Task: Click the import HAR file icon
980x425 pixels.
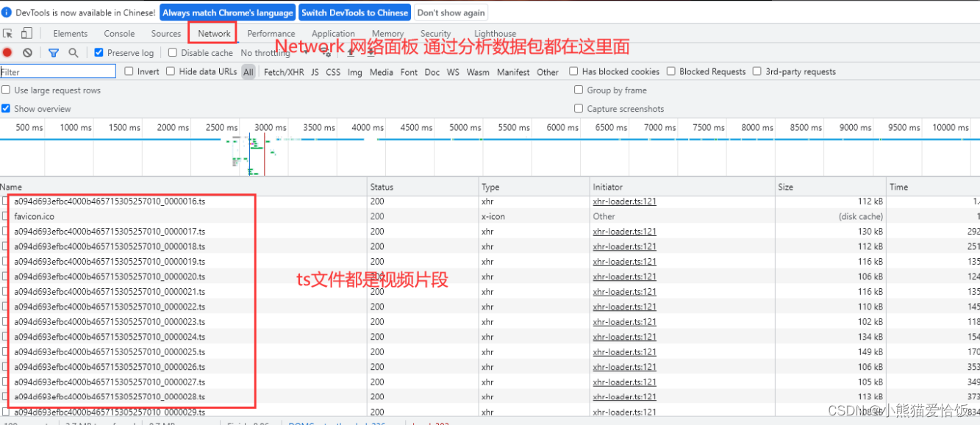Action: [351, 53]
